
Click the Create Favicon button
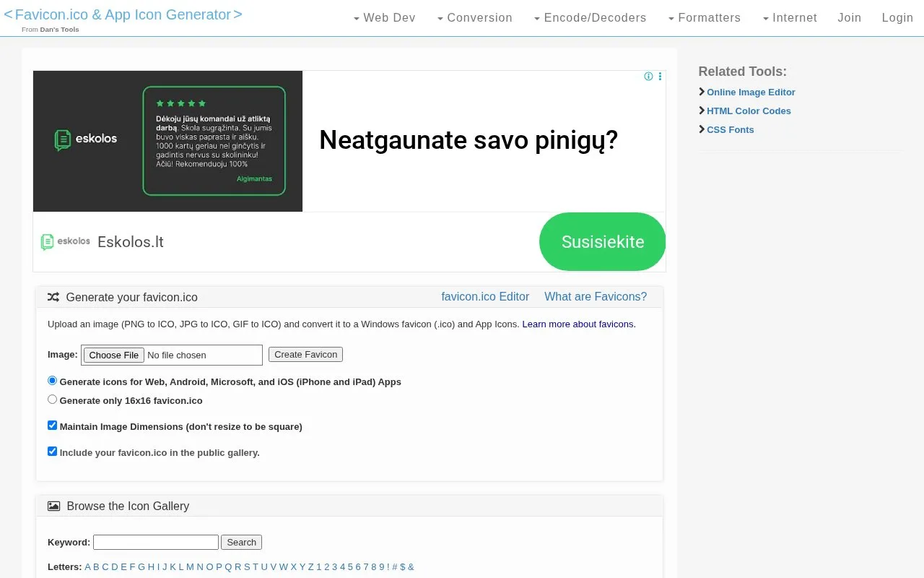pos(305,355)
